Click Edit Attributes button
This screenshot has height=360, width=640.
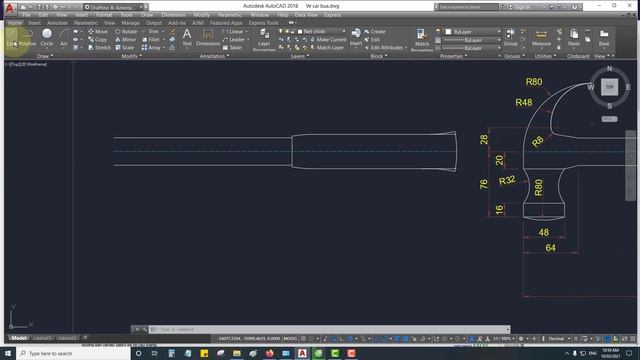(383, 48)
